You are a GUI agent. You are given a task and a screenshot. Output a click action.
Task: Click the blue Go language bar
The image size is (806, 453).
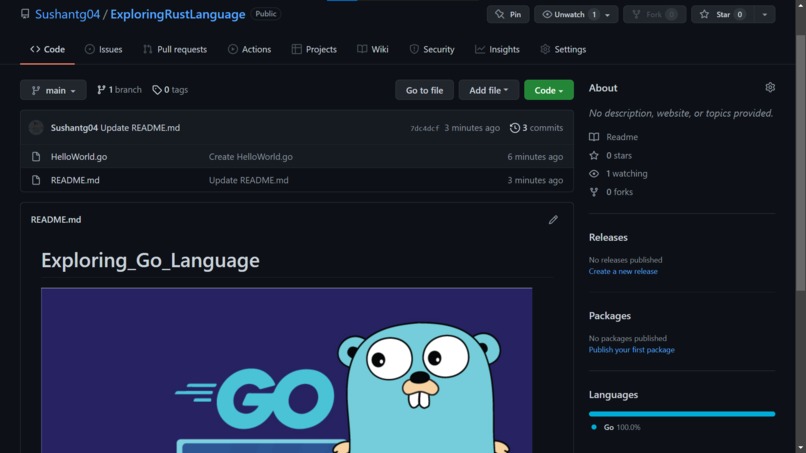682,413
